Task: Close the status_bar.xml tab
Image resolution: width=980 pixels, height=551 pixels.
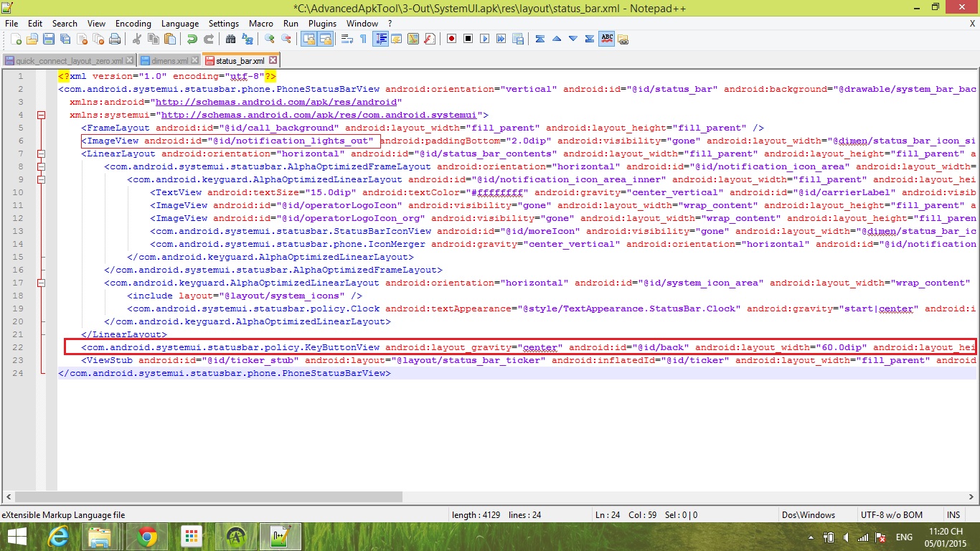Action: [x=273, y=61]
